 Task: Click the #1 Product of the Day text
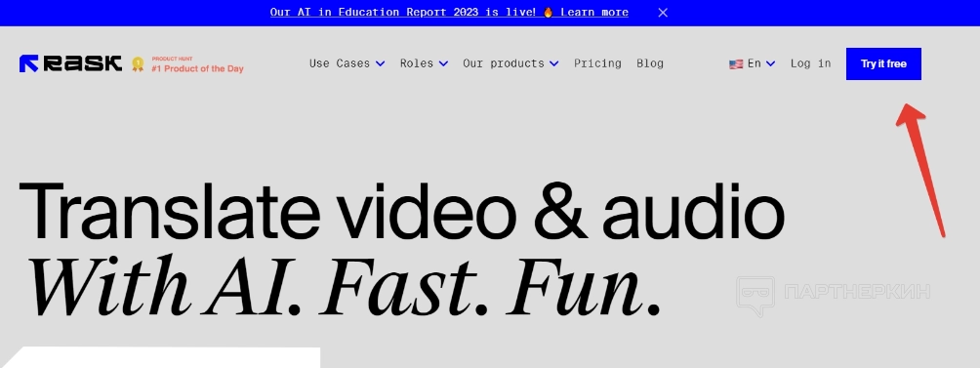tap(197, 68)
